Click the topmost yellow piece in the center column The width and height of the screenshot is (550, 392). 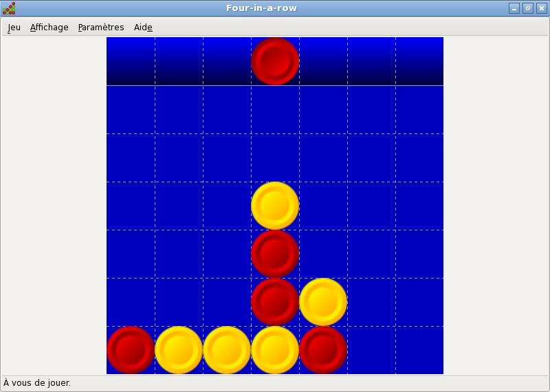[x=275, y=206]
